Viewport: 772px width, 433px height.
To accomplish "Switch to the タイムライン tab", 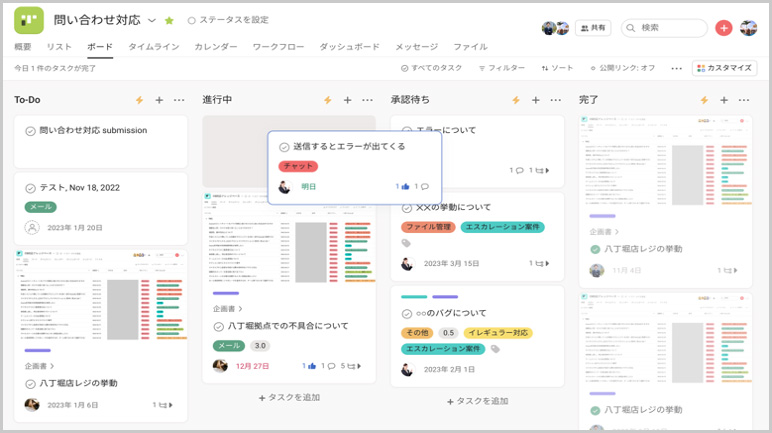I will [154, 47].
